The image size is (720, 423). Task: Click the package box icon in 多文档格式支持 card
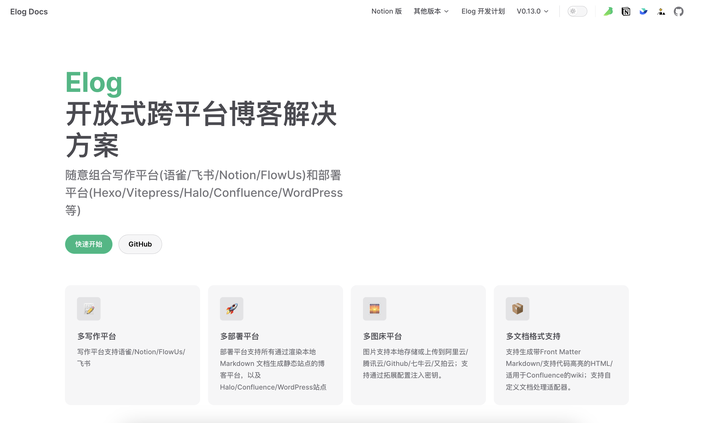click(x=518, y=309)
